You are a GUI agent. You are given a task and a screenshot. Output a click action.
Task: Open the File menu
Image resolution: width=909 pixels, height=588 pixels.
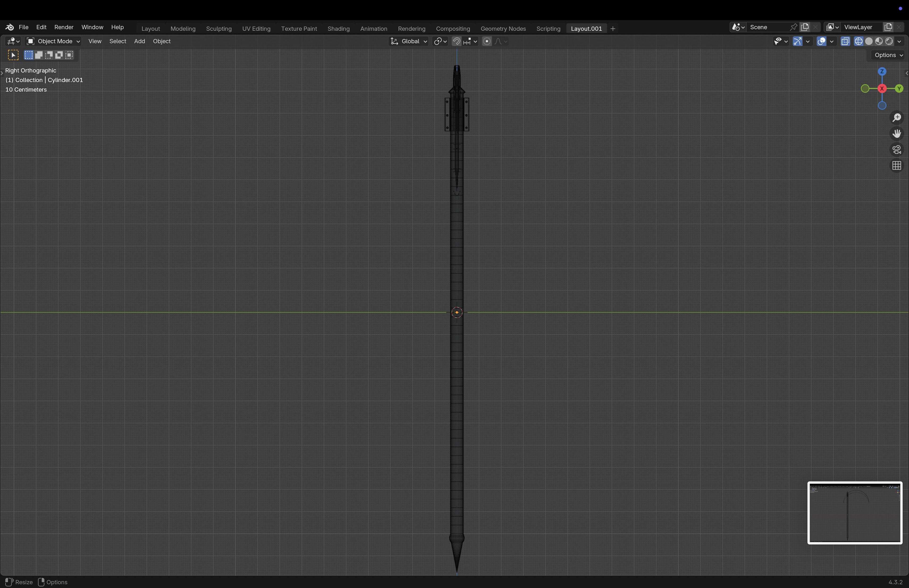click(24, 27)
